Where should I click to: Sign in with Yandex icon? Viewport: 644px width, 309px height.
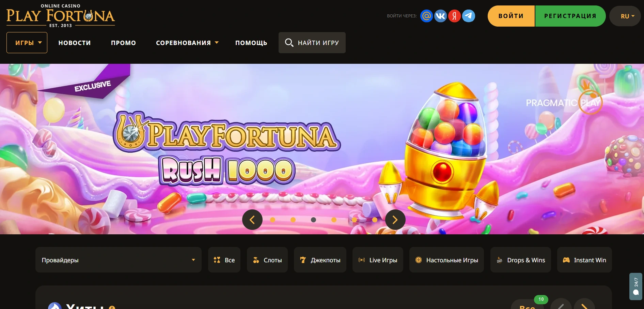point(454,16)
